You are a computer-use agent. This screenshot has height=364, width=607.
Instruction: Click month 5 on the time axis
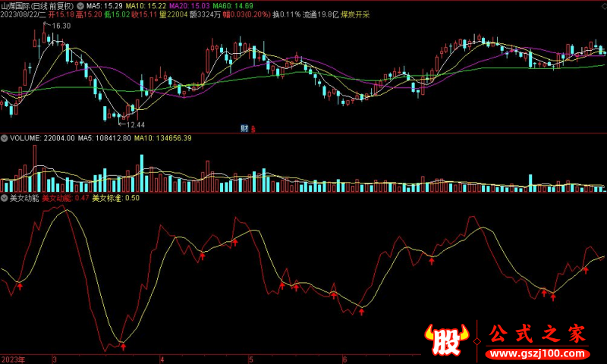(x=251, y=359)
